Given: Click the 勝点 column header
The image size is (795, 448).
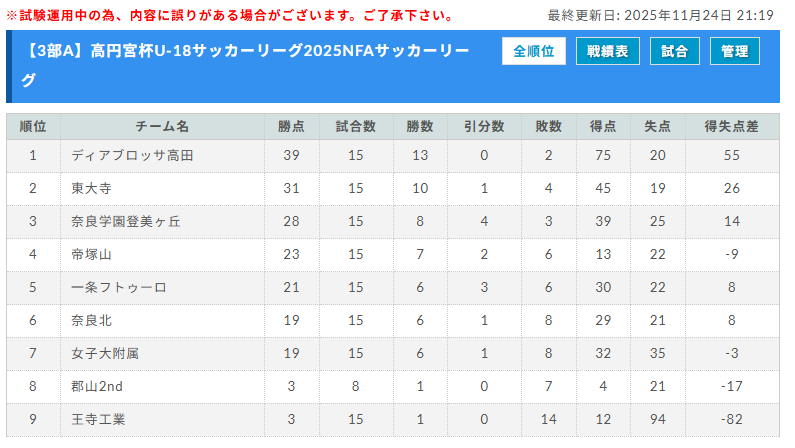Looking at the screenshot, I should [x=291, y=127].
